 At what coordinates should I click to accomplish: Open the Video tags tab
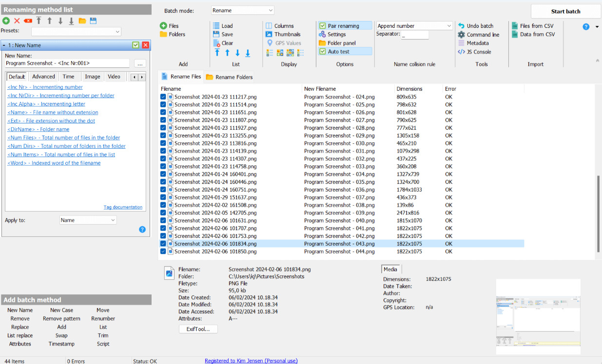coord(114,77)
